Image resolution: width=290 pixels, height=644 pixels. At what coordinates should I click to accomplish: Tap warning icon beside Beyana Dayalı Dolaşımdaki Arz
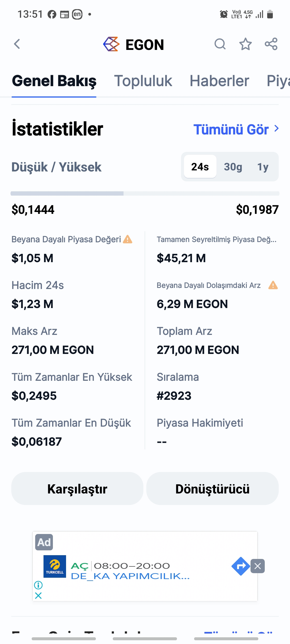[273, 285]
